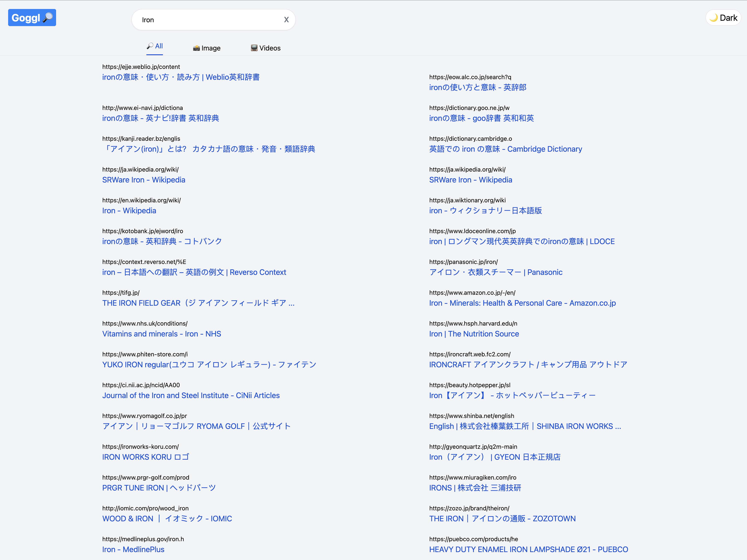747x560 pixels.
Task: Toggle Dark mode button
Action: (x=723, y=18)
